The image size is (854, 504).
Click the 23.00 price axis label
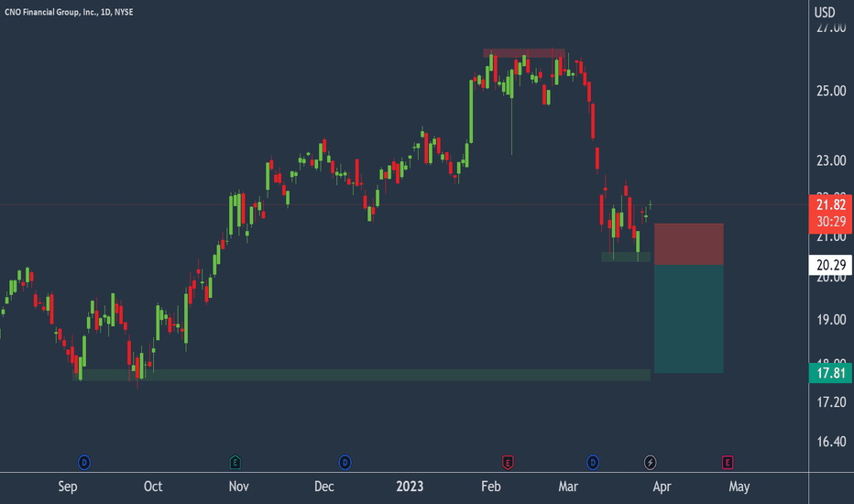point(831,160)
